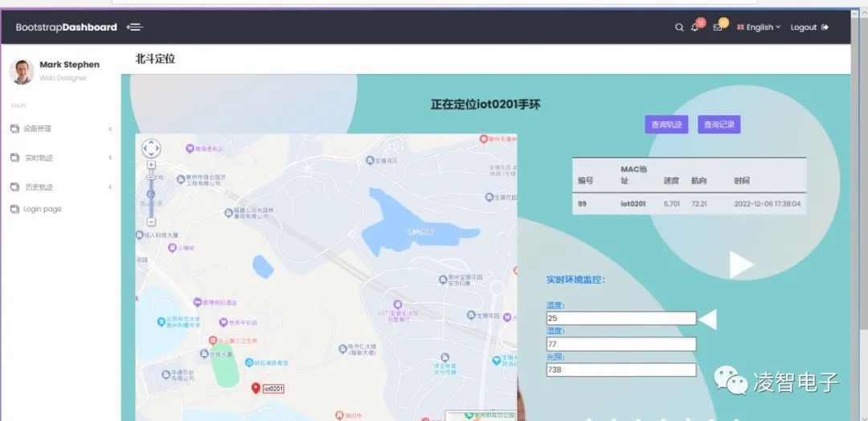868x421 pixels.
Task: Click heading value 72.21
Action: point(699,203)
